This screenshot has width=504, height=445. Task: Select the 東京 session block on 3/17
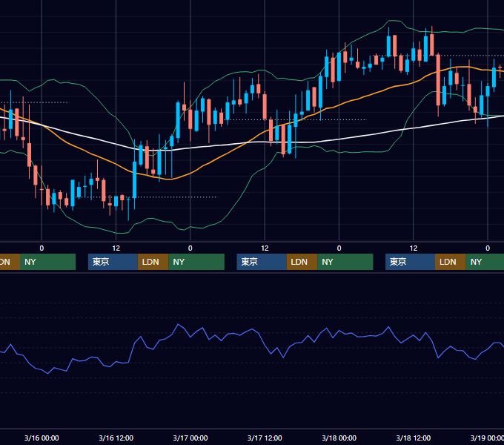point(262,262)
